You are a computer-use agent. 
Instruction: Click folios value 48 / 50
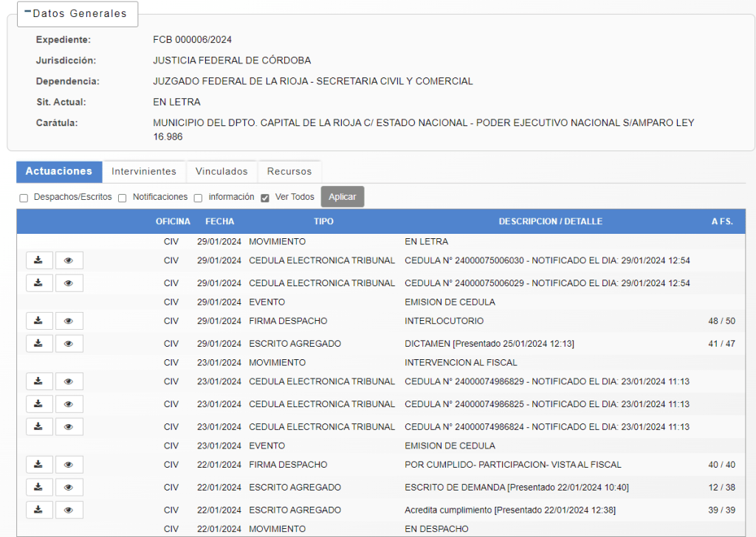click(x=722, y=321)
